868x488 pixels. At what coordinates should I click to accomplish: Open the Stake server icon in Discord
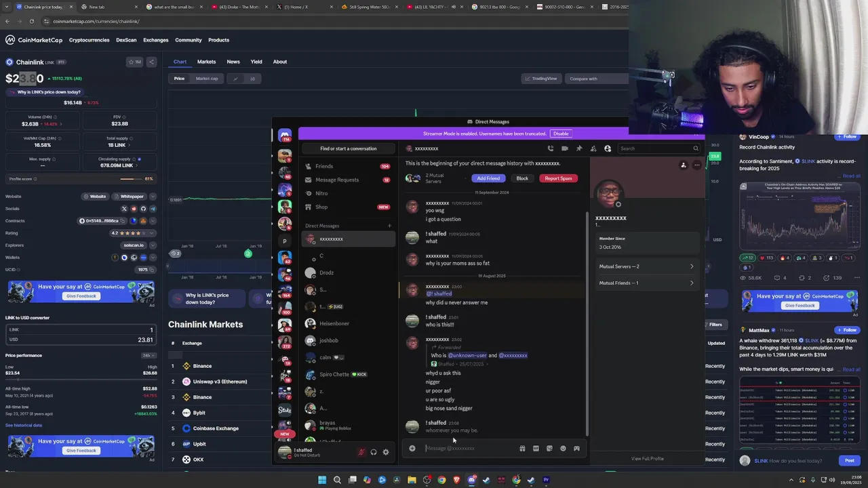[285, 409]
